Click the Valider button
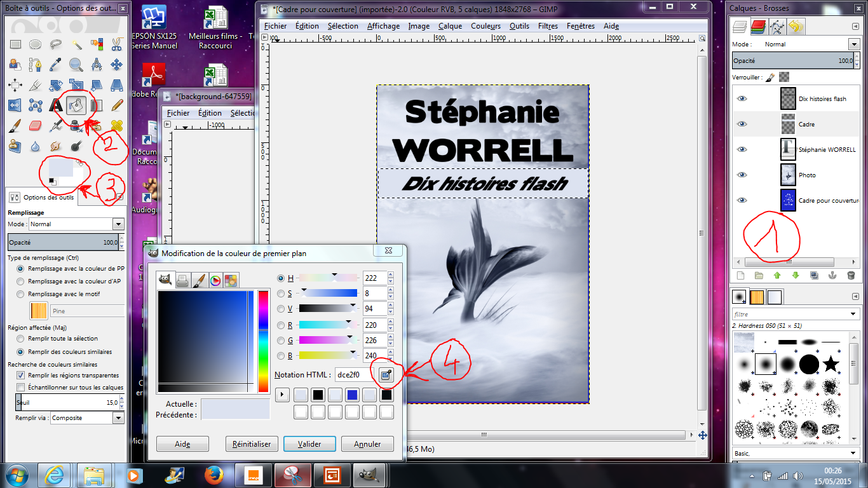Viewport: 868px width, 488px height. [309, 444]
